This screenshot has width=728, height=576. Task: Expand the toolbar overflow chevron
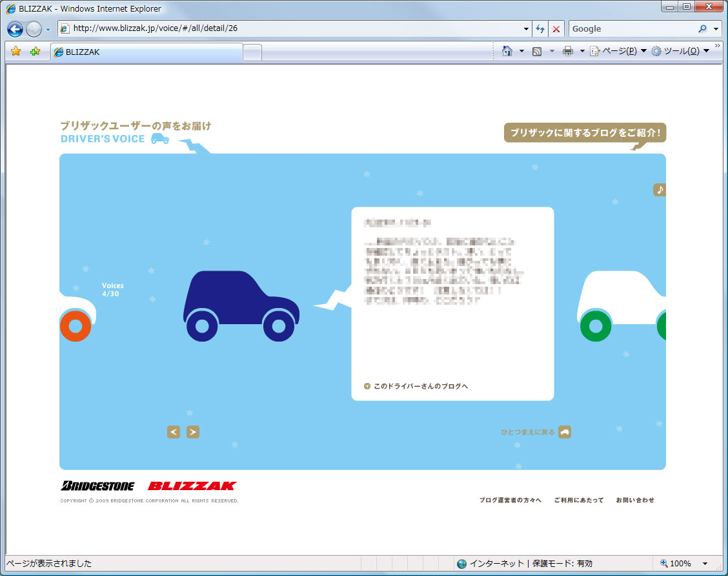click(717, 45)
